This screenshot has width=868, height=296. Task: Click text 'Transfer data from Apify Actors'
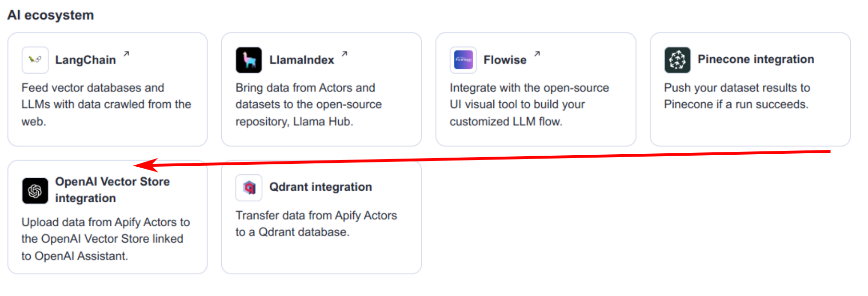click(316, 215)
